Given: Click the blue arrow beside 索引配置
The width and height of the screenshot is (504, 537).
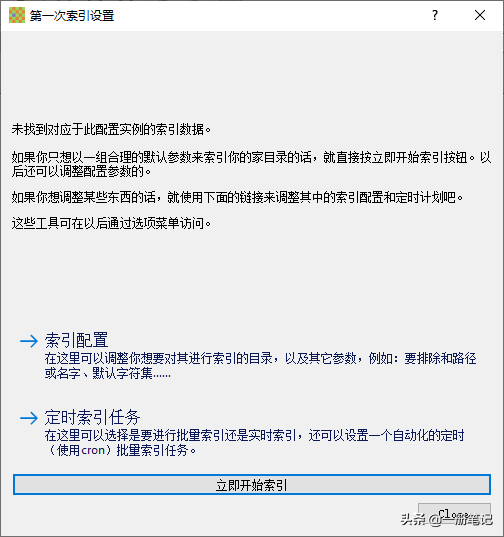Looking at the screenshot, I should [29, 341].
